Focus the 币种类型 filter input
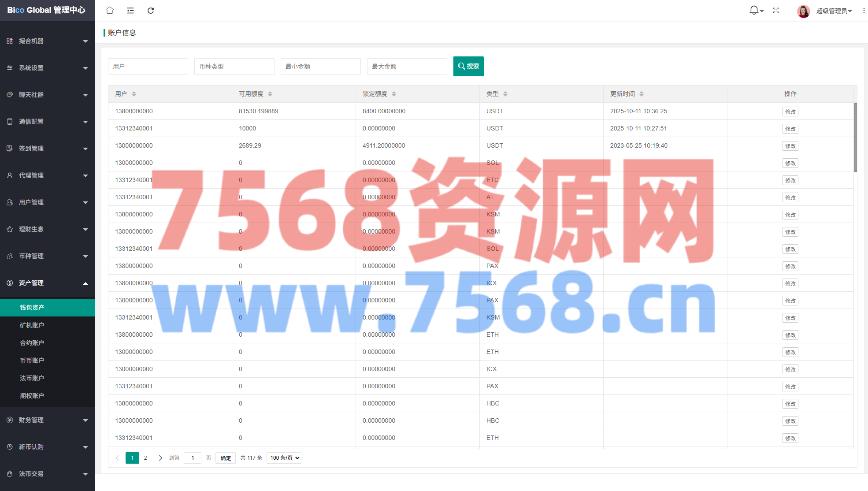 pyautogui.click(x=234, y=67)
